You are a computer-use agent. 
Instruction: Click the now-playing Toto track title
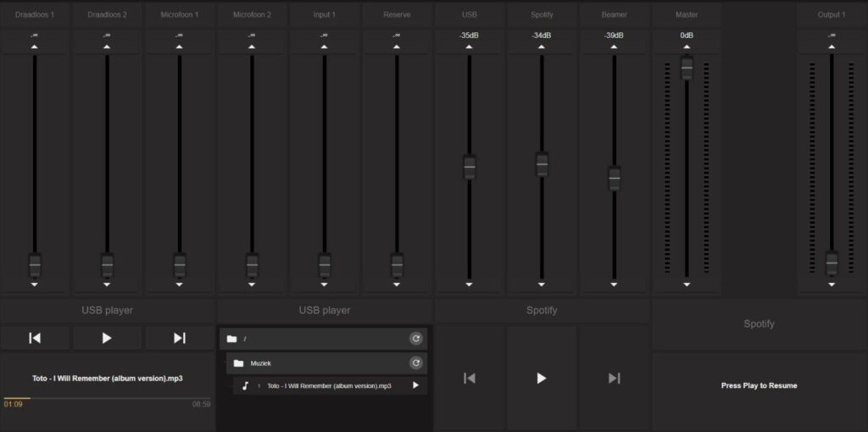[108, 379]
